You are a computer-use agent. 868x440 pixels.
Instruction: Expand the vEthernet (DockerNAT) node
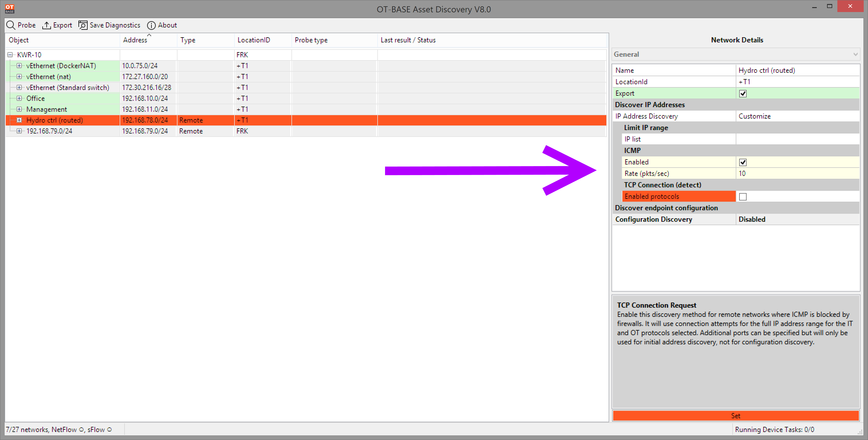pos(19,66)
